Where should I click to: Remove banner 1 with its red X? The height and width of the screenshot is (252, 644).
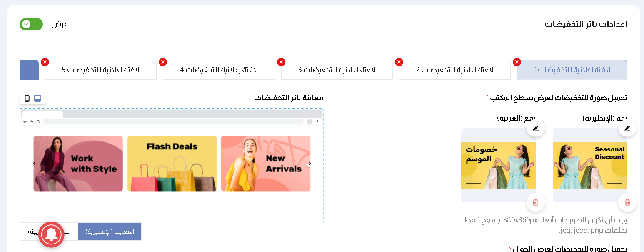click(517, 62)
